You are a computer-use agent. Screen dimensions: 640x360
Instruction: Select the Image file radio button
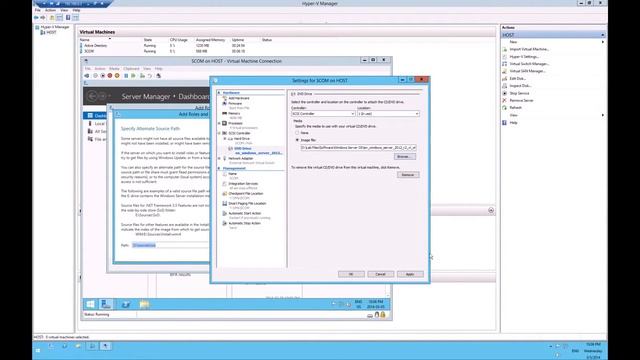click(297, 140)
